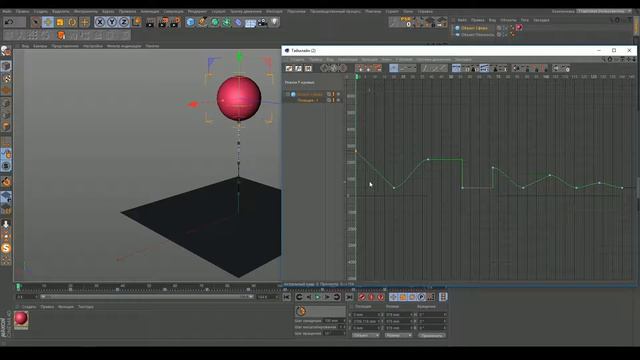Go to start of animation
The width and height of the screenshot is (640, 360).
click(287, 297)
